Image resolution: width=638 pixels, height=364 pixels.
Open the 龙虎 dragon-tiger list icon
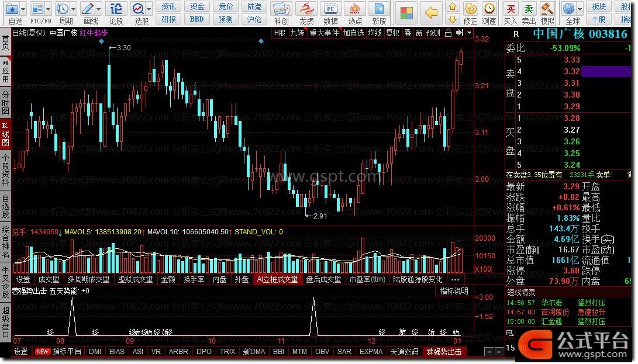pyautogui.click(x=306, y=9)
